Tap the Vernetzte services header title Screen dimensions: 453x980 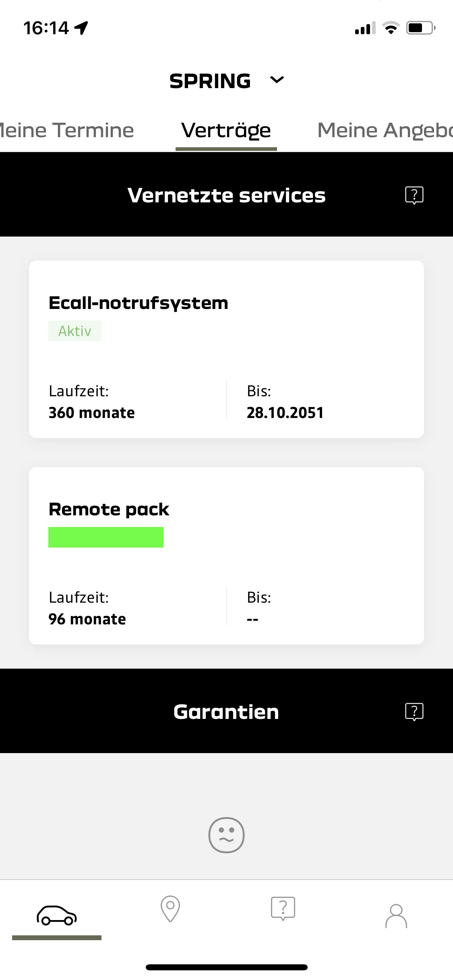click(226, 195)
